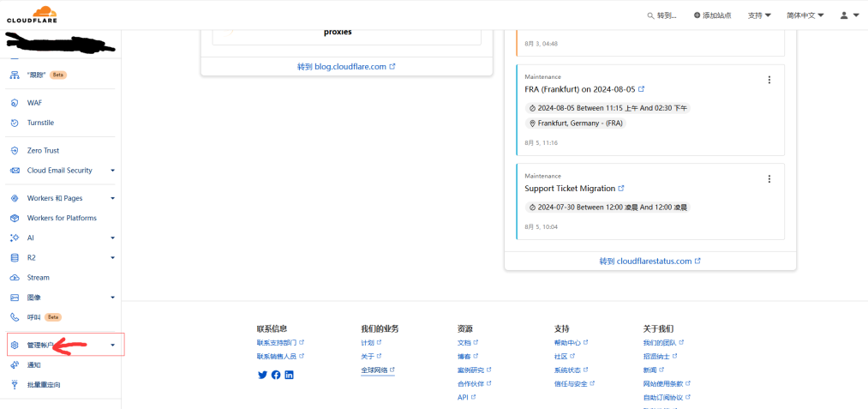Select the 批量重定向 icon in sidebar
Viewport: 868px width, 409px height.
point(15,385)
